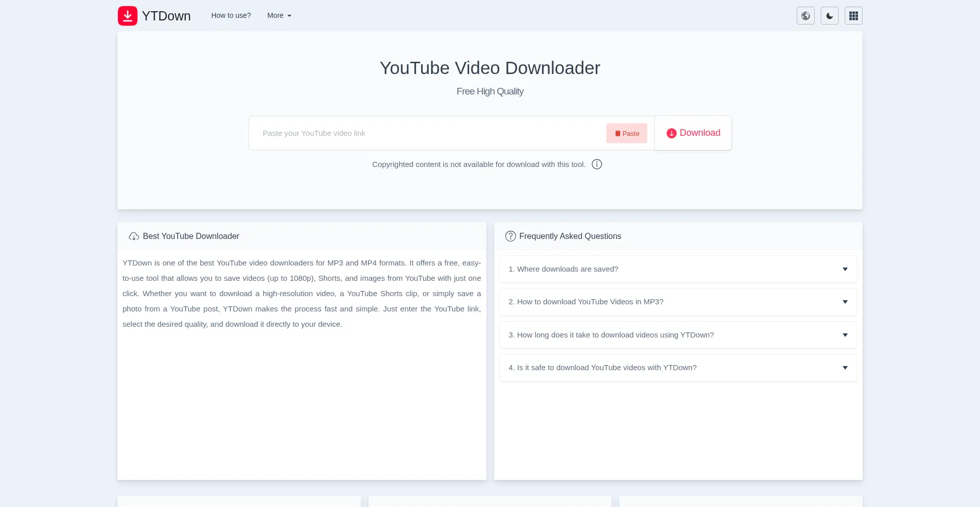The width and height of the screenshot is (980, 507).
Task: Click the info icon beside copyright notice
Action: pos(597,164)
